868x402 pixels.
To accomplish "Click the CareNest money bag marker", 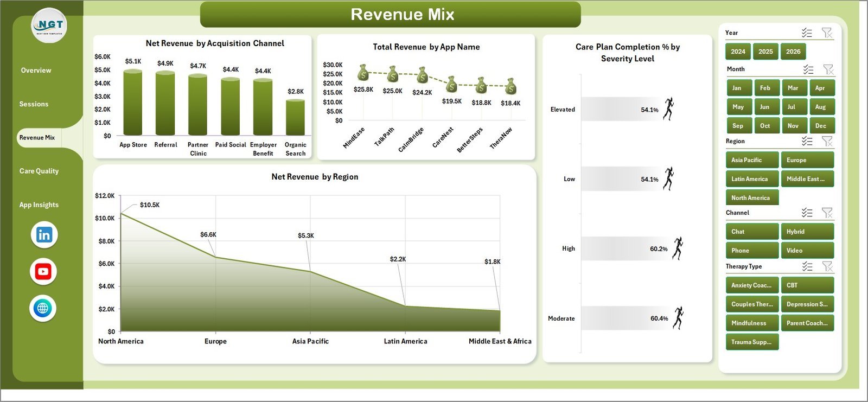I will (451, 84).
